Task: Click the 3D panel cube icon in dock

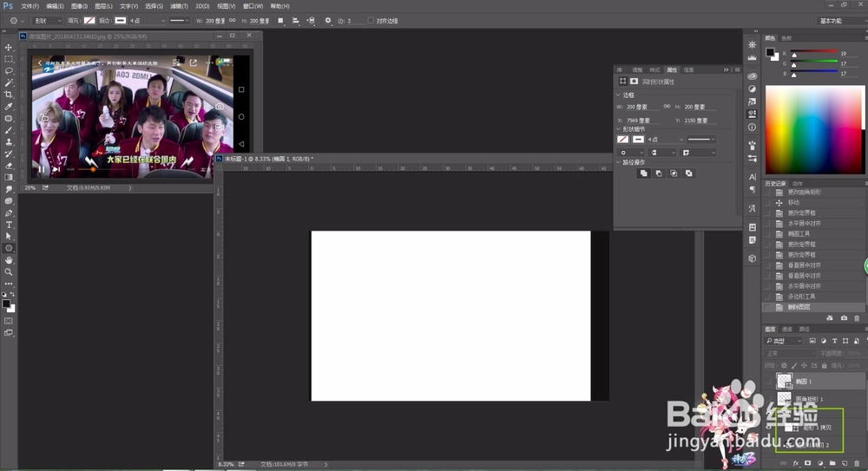Action: 752,258
